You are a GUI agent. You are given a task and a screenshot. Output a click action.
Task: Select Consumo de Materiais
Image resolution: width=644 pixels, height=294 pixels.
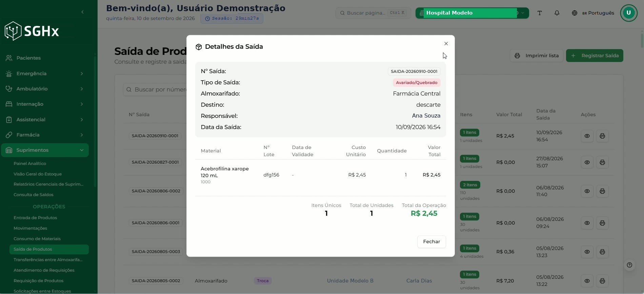point(37,239)
